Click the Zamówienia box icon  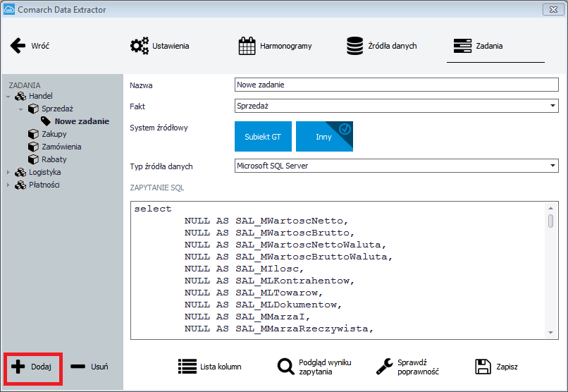(33, 147)
